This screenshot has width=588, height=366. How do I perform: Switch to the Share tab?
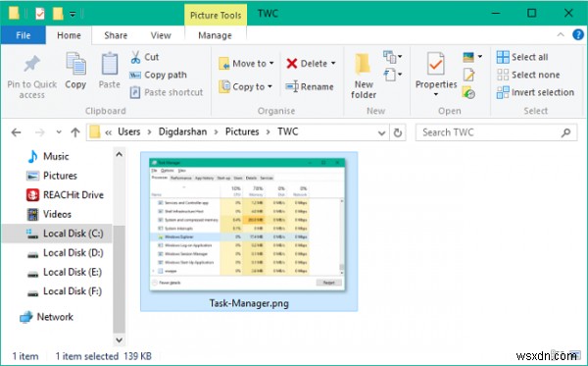tap(116, 35)
